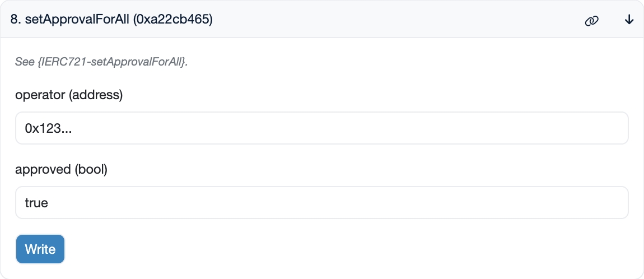The height and width of the screenshot is (279, 644).
Task: Copy the method link using the link icon
Action: (x=591, y=21)
